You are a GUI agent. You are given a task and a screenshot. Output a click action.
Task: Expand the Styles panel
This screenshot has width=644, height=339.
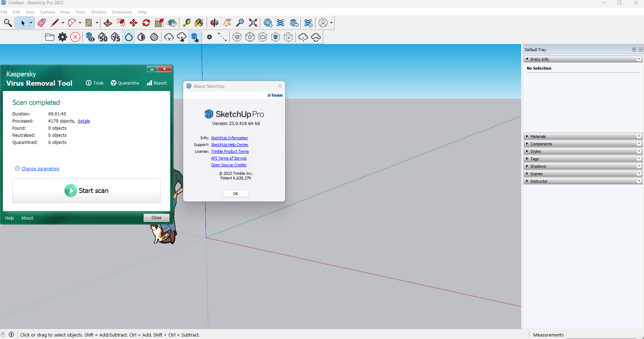click(527, 151)
